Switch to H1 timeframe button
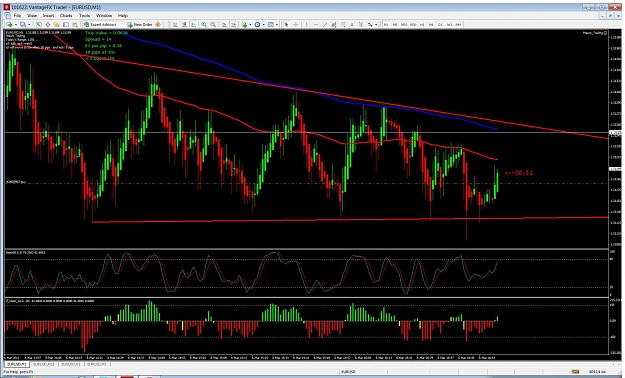The width and height of the screenshot is (625, 378). [x=422, y=24]
